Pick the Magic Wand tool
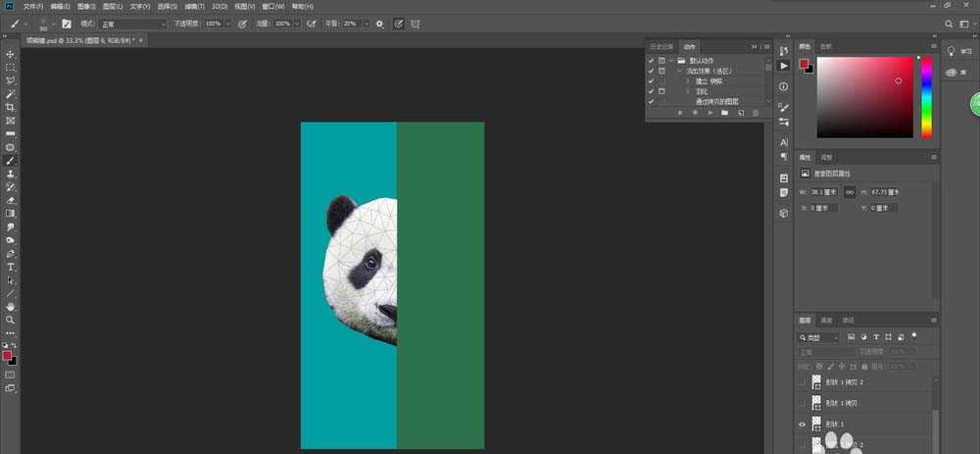 (x=11, y=93)
